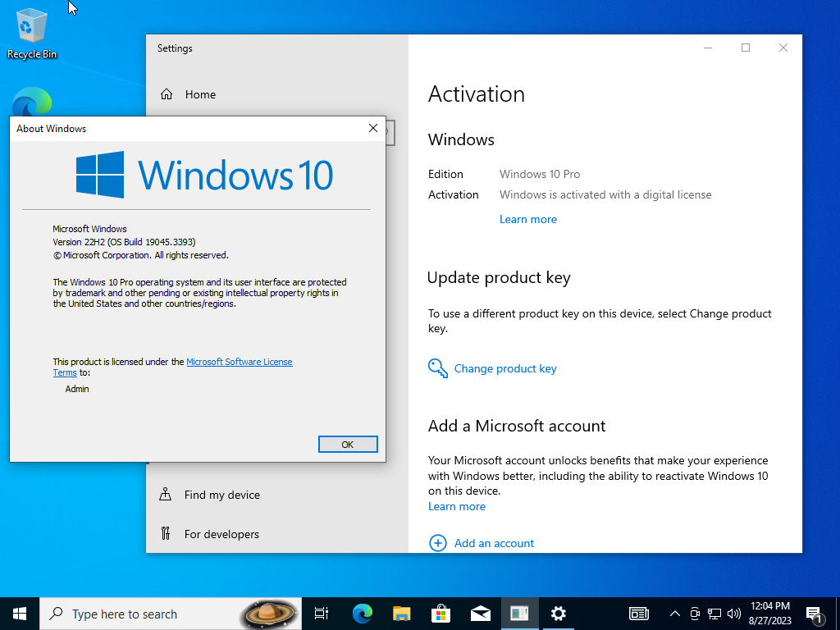Close the Settings window
Image resolution: width=840 pixels, height=630 pixels.
[x=783, y=48]
